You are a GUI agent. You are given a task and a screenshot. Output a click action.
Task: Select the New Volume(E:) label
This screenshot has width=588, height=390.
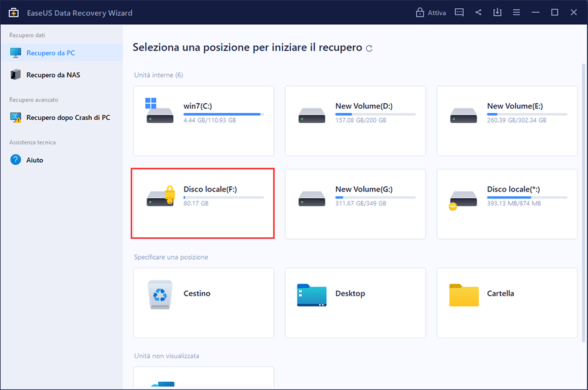click(x=515, y=106)
